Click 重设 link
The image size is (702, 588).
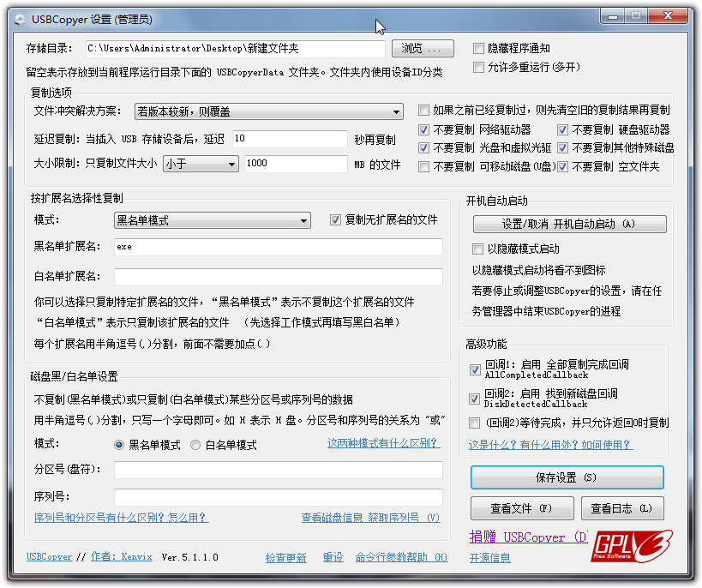(x=333, y=557)
